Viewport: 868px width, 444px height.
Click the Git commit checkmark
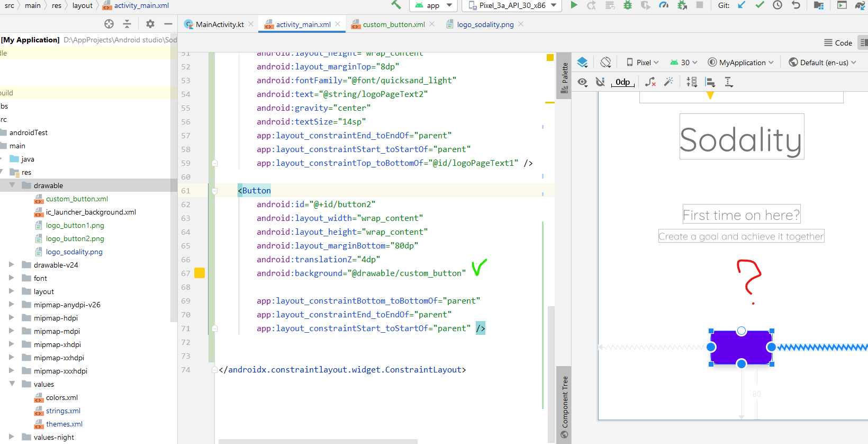point(759,5)
